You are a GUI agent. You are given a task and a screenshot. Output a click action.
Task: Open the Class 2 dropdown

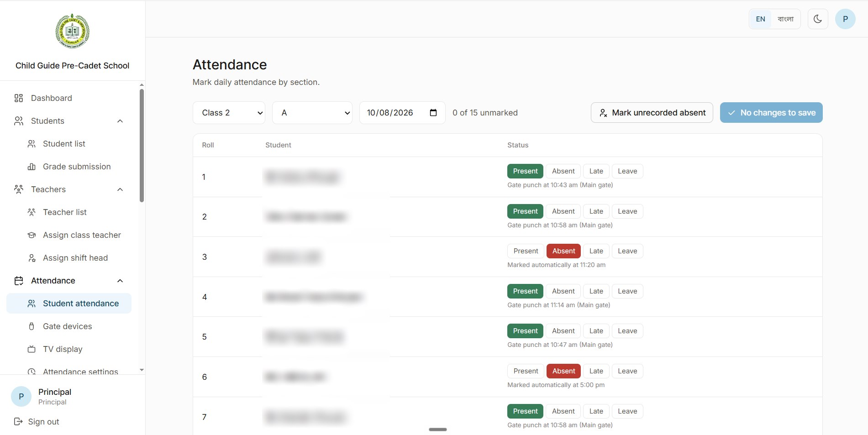[229, 113]
